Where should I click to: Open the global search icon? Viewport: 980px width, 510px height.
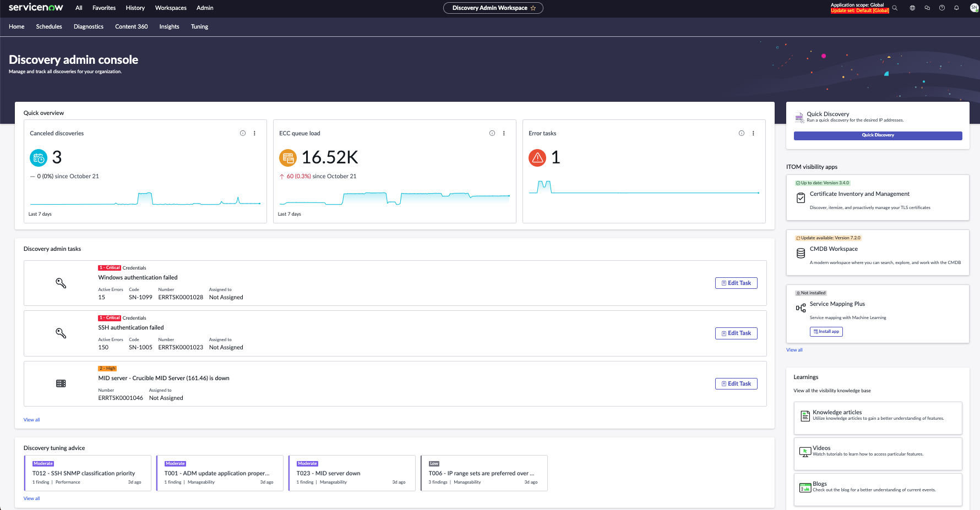pos(895,8)
